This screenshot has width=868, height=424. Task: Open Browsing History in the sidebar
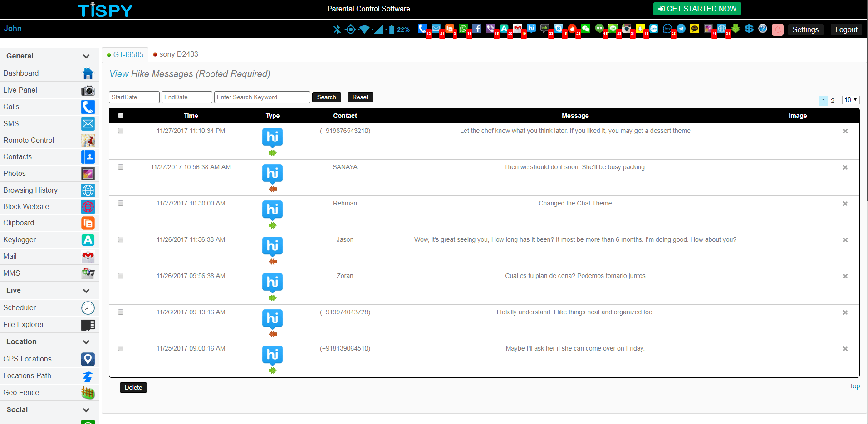49,190
